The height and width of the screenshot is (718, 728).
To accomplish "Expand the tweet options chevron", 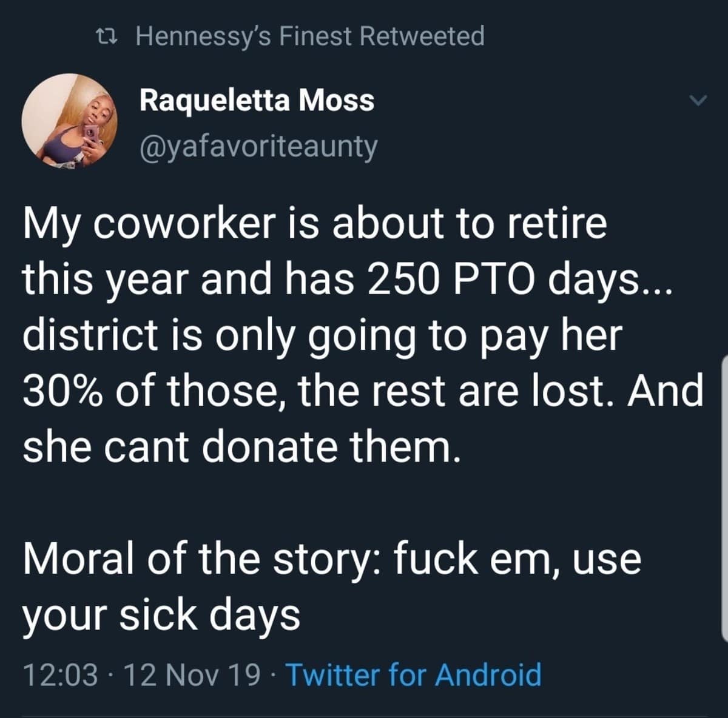I will coord(699,101).
